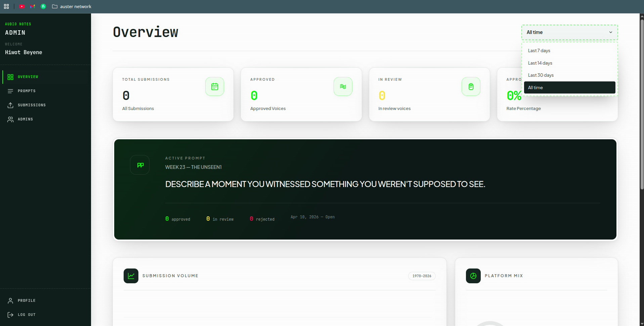Click the waves icon on Approved card
This screenshot has height=326, width=644.
tap(343, 86)
